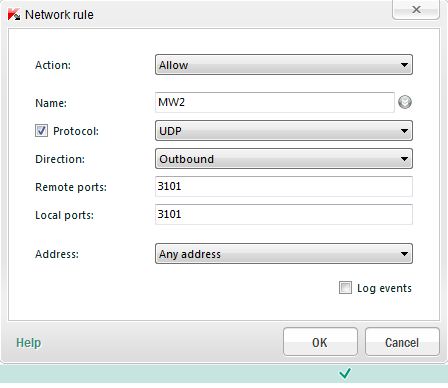Screen dimensions: 448x388
Task: Uncheck the Protocol checkbox
Action: (41, 131)
